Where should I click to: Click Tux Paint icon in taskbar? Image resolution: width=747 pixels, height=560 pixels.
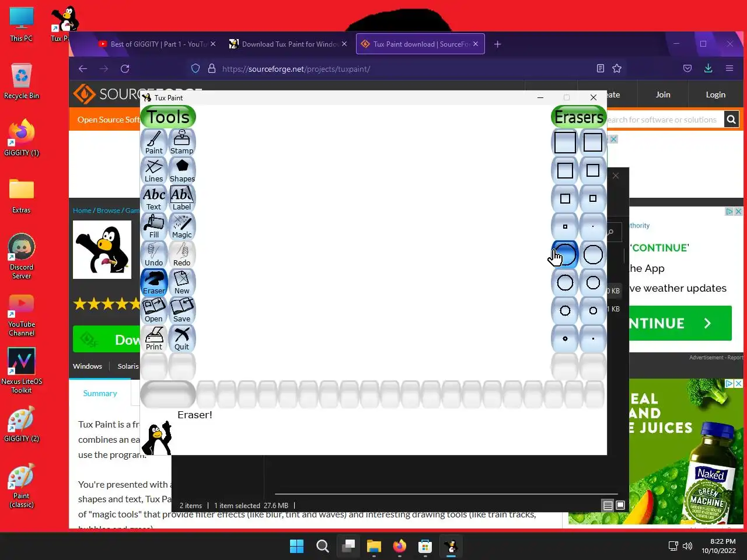[x=451, y=546]
